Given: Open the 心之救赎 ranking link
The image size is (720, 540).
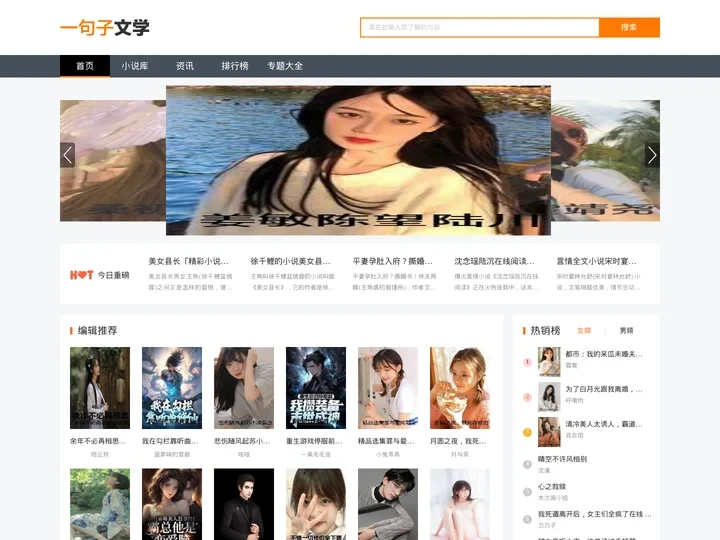Looking at the screenshot, I should tap(552, 487).
